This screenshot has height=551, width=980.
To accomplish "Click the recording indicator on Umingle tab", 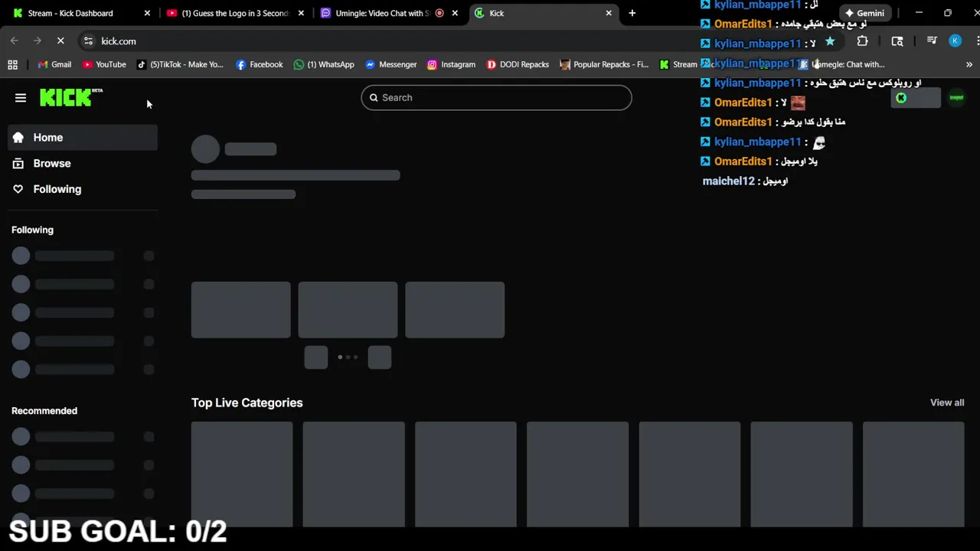I will [439, 13].
